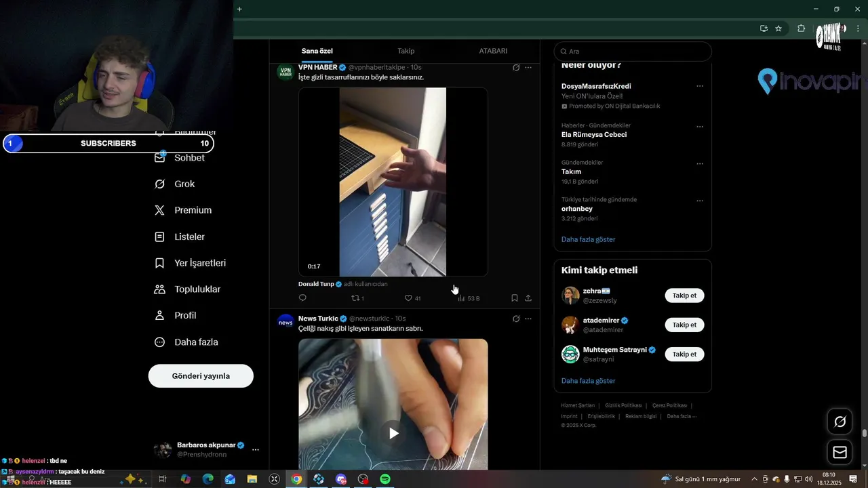Open options for Takım trend
Screen dimensions: 868x488
700,164
